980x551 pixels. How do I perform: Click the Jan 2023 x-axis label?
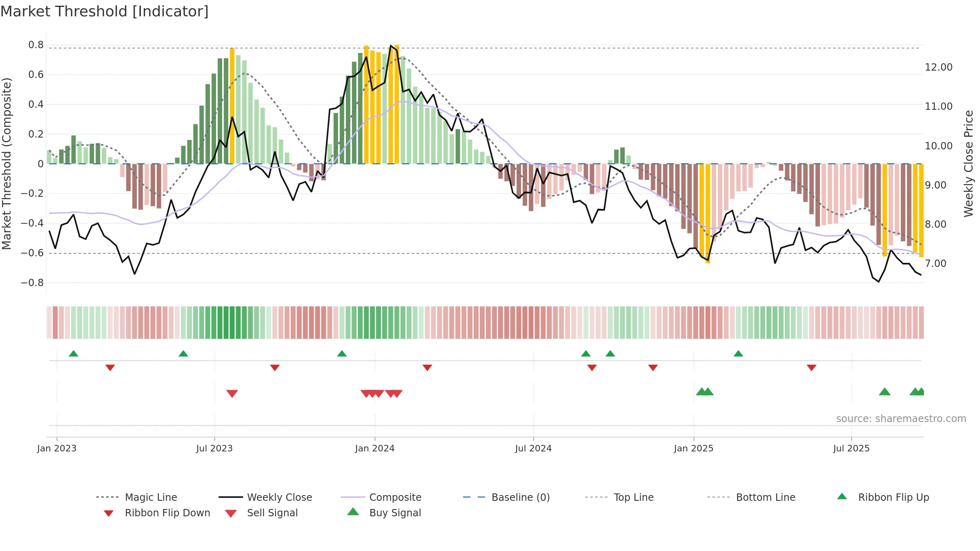(57, 448)
